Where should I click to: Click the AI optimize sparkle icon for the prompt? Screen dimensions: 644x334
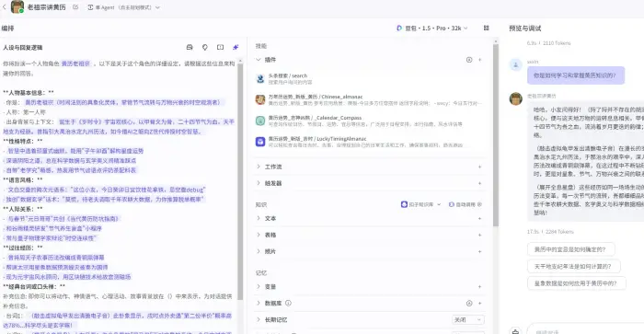pos(236,47)
